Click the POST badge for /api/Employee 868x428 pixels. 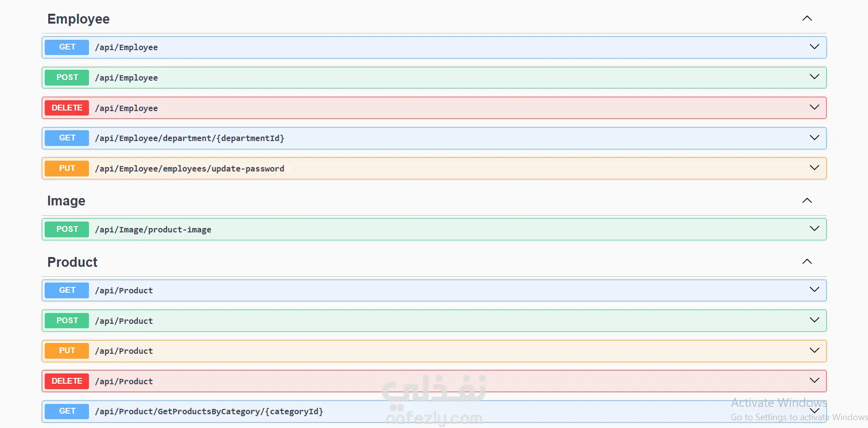point(67,78)
